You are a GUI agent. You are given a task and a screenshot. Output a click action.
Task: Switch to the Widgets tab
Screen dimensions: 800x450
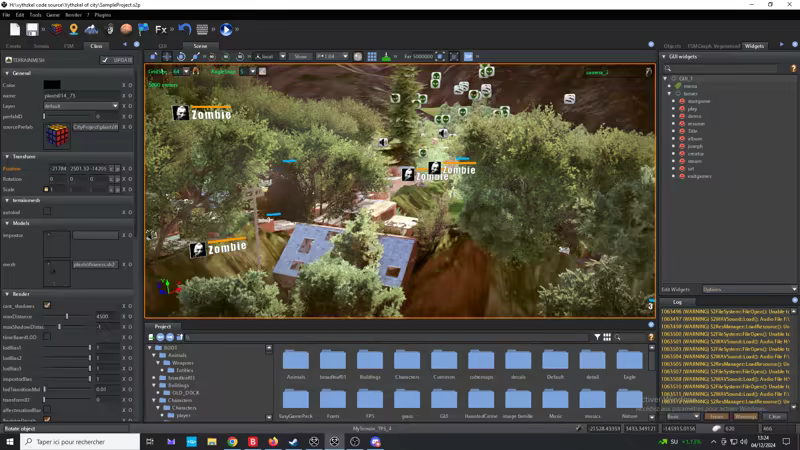pyautogui.click(x=754, y=46)
